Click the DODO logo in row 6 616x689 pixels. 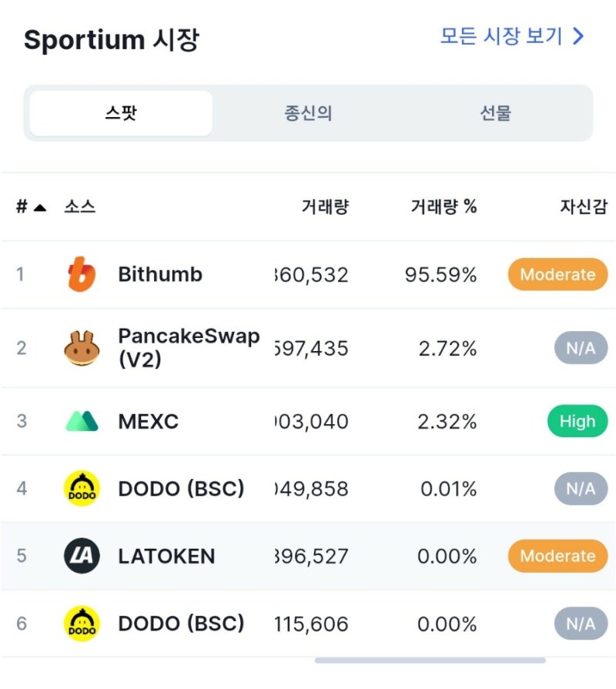coord(82,624)
